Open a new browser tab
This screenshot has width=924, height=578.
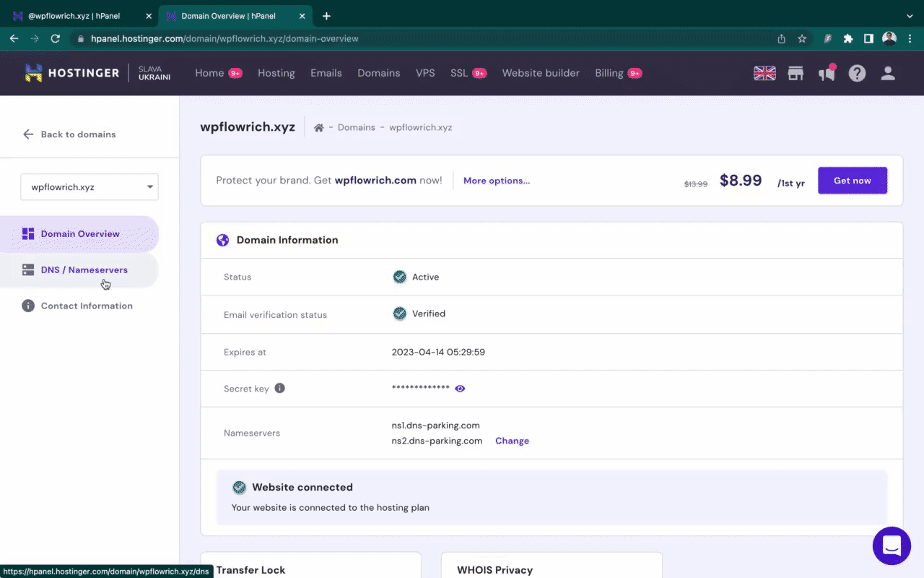tap(326, 16)
